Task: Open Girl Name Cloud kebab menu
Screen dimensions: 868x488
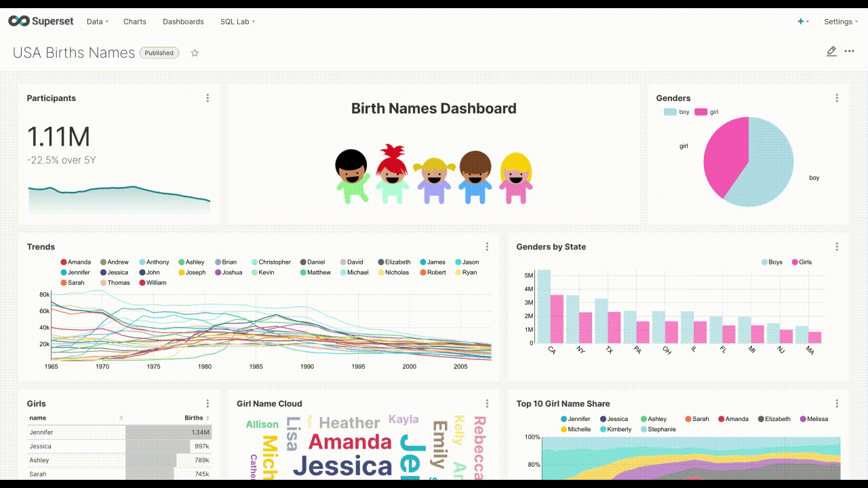Action: point(487,403)
